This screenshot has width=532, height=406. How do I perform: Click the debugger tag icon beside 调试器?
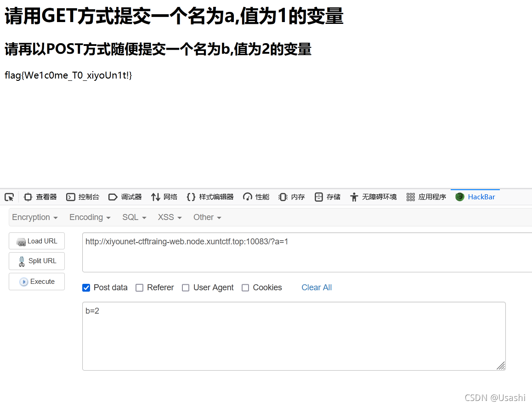(x=113, y=197)
